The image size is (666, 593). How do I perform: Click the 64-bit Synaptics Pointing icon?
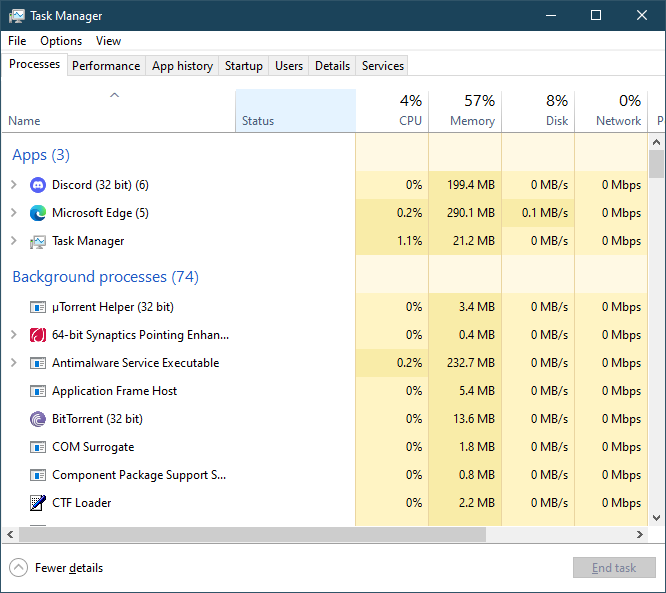pos(38,335)
